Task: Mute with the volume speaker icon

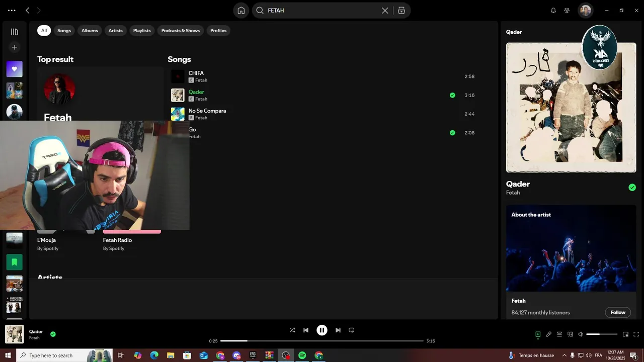Action: 581,334
